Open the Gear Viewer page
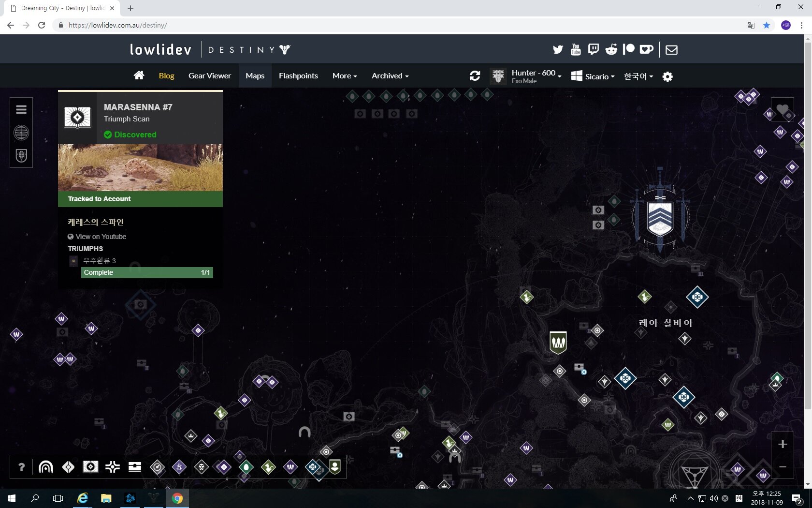The image size is (812, 508). pyautogui.click(x=210, y=76)
